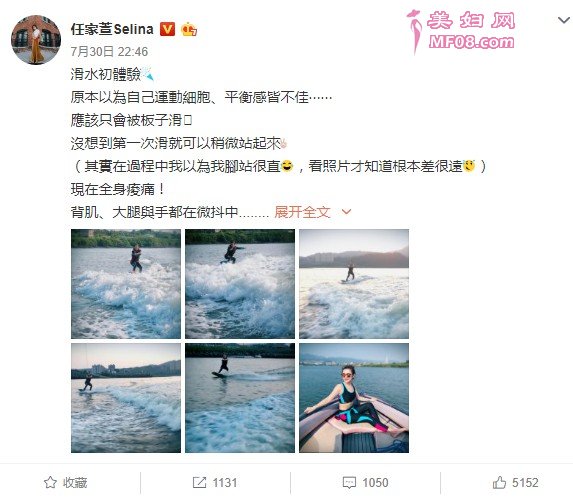Open the 任家萱Selina profile avatar
The height and width of the screenshot is (498, 573).
pos(36,40)
